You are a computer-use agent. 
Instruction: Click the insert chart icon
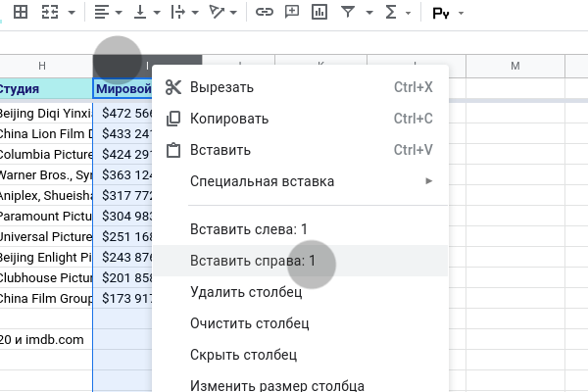(x=319, y=13)
